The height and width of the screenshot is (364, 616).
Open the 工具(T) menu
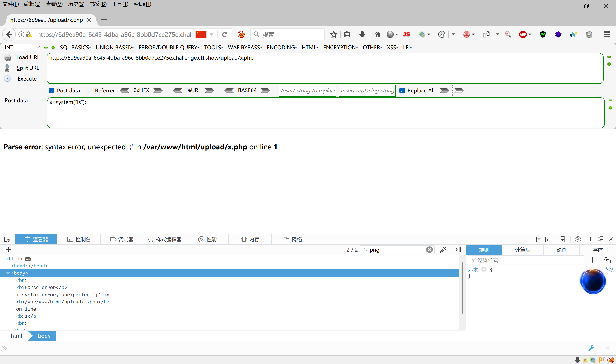click(x=120, y=4)
